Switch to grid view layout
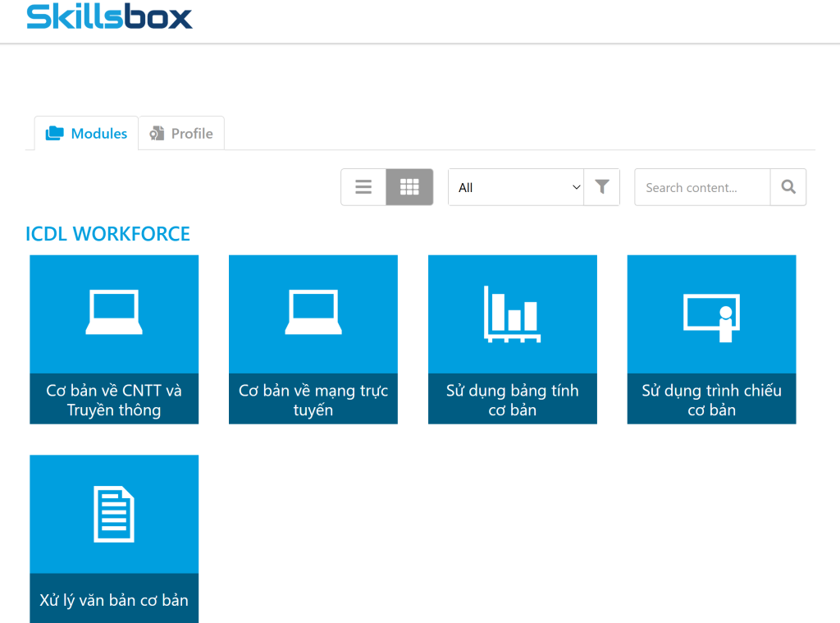 click(409, 187)
